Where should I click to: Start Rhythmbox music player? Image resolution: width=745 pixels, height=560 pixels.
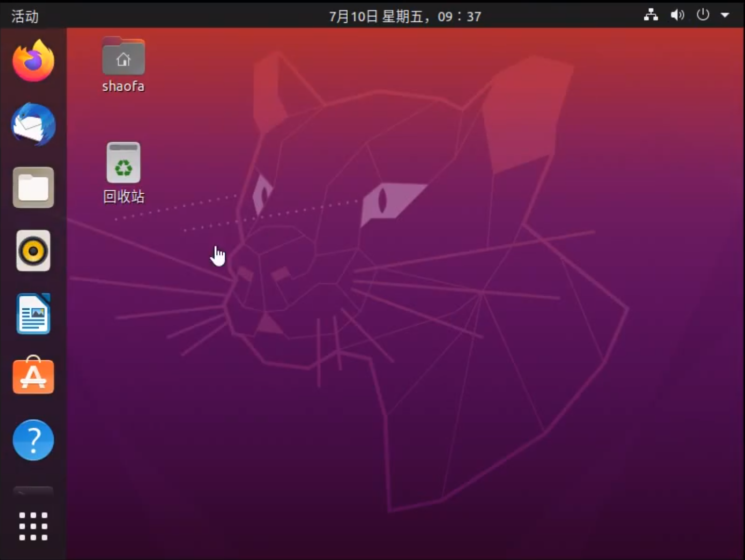pos(33,251)
